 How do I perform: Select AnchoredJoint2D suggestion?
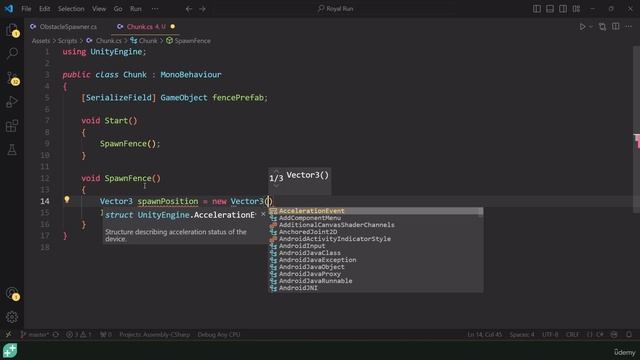pyautogui.click(x=376, y=231)
